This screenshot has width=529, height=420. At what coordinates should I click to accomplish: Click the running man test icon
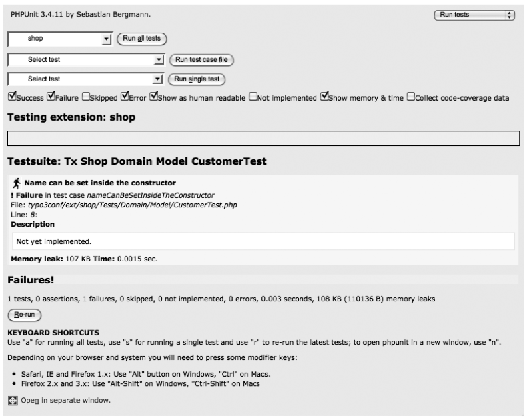17,183
